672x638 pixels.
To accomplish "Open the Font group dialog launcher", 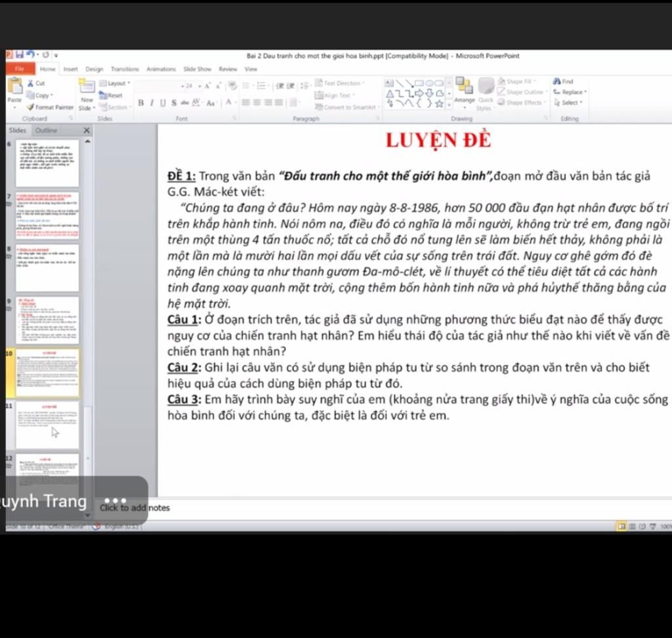I will tap(235, 118).
